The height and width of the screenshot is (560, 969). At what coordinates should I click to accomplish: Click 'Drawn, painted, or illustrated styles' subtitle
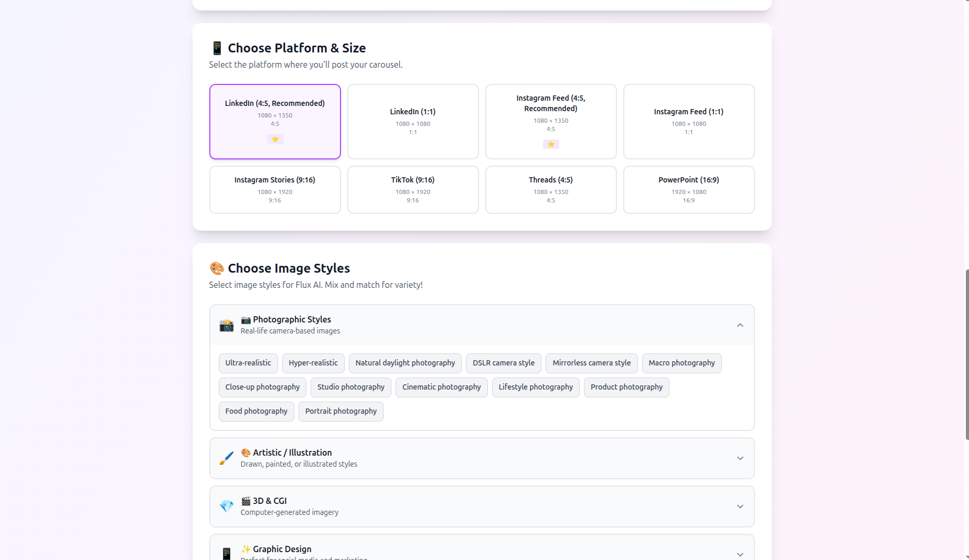pos(299,465)
